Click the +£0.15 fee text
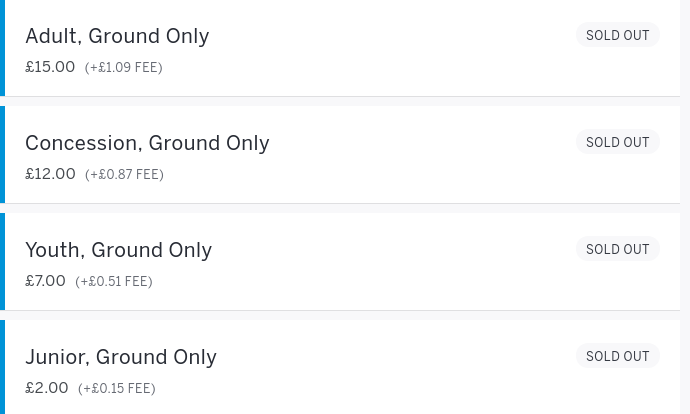This screenshot has height=414, width=690. [x=117, y=389]
